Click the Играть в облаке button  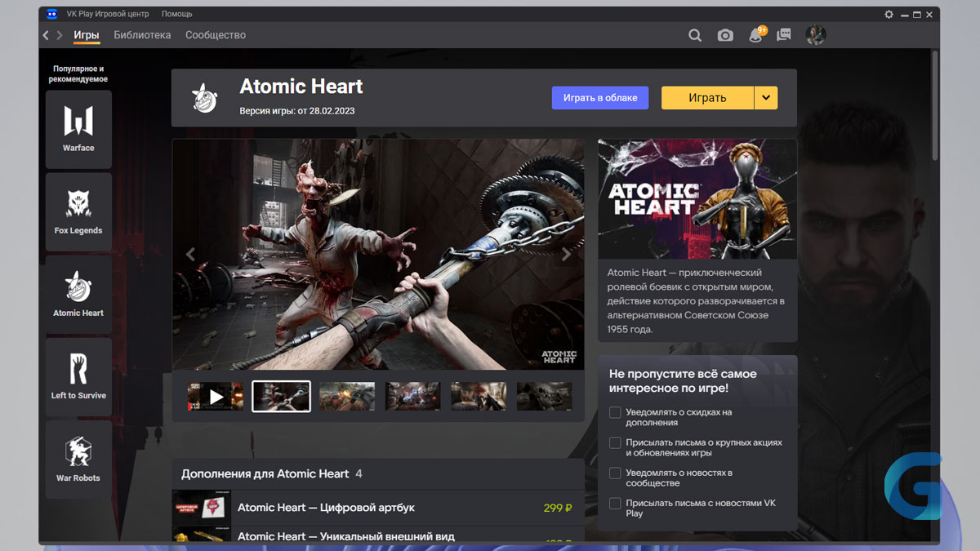pyautogui.click(x=600, y=98)
